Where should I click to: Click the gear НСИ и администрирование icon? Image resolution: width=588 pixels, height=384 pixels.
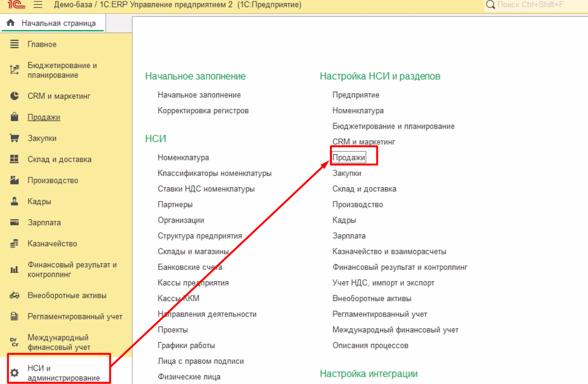14,373
